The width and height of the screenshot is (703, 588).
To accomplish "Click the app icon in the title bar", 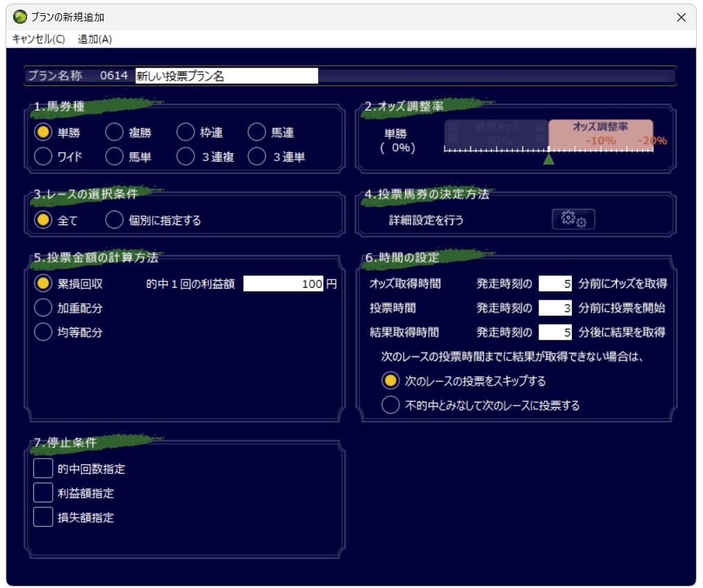I will [x=19, y=17].
